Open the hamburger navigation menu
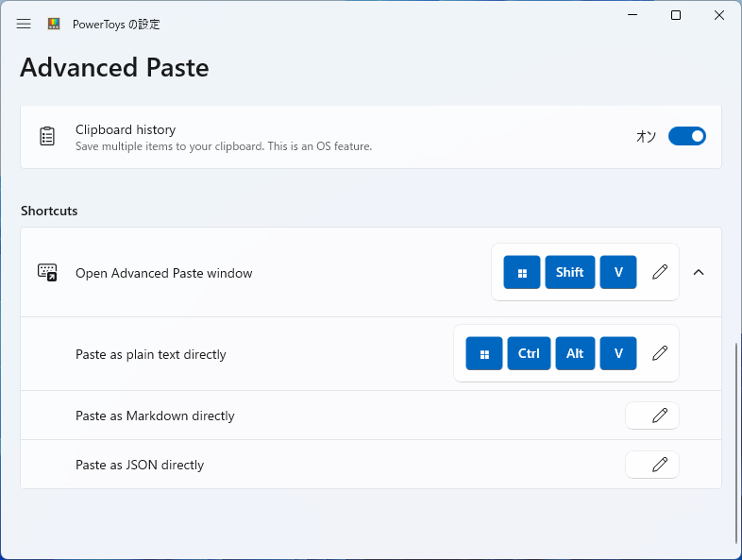Viewport: 742px width, 560px height. [24, 24]
